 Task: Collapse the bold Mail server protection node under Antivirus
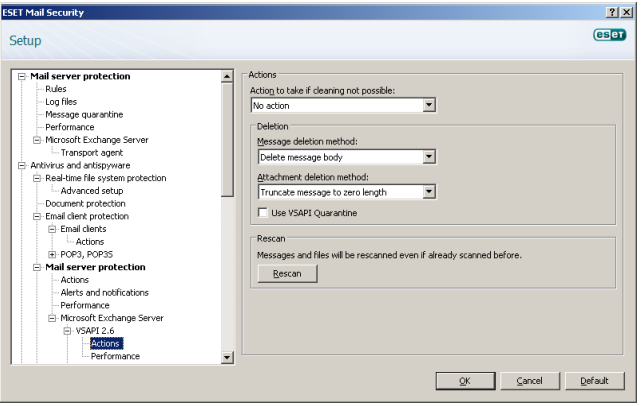click(x=37, y=268)
